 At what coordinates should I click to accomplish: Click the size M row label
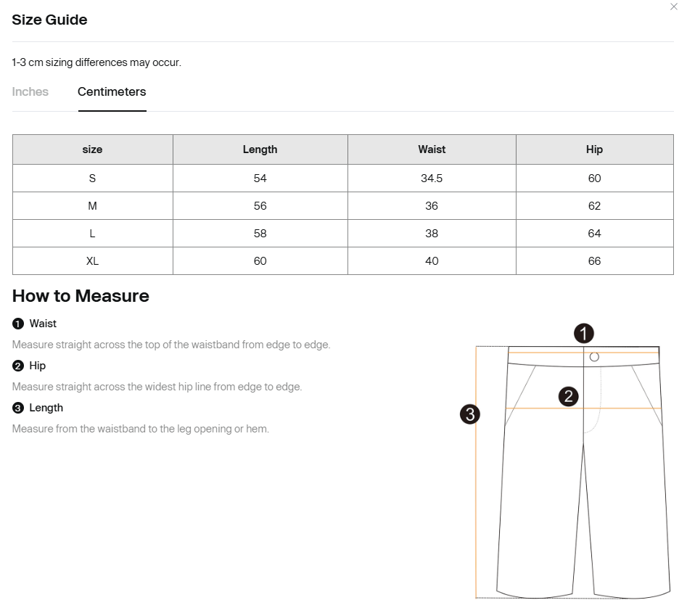(x=92, y=206)
